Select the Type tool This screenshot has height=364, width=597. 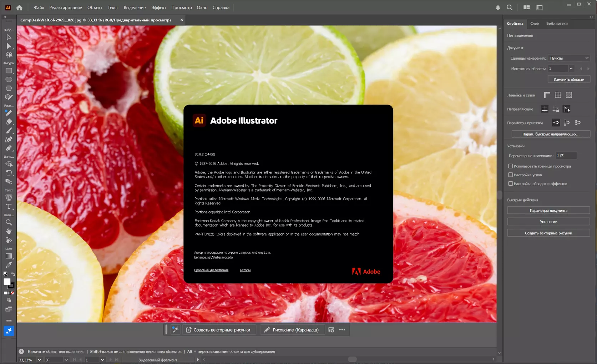click(x=9, y=207)
